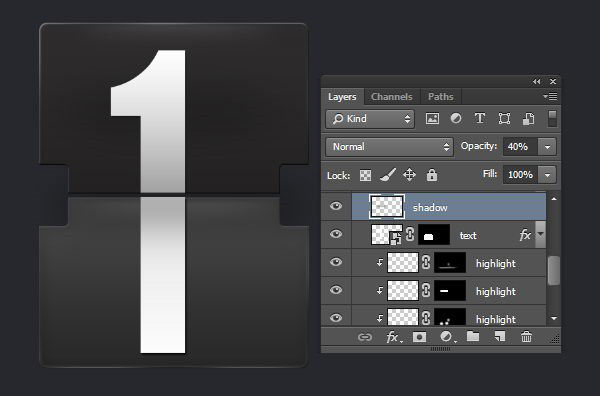Click mask link icon of first highlight layer
Image resolution: width=600 pixels, height=396 pixels.
pyautogui.click(x=426, y=262)
